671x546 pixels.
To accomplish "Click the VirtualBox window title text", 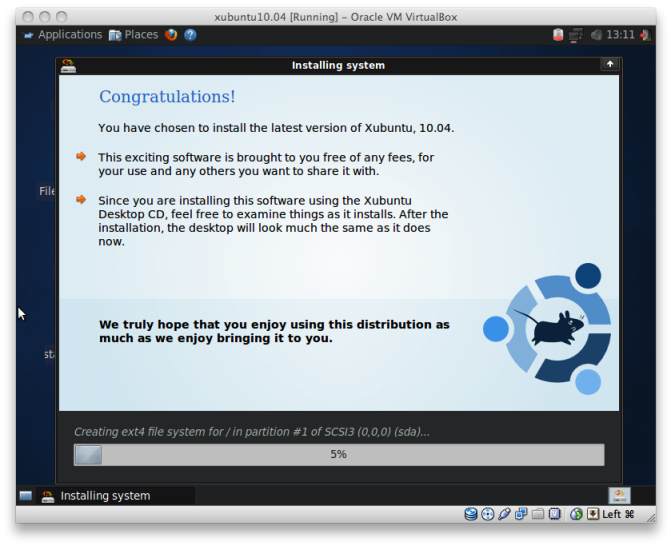I will coord(336,17).
